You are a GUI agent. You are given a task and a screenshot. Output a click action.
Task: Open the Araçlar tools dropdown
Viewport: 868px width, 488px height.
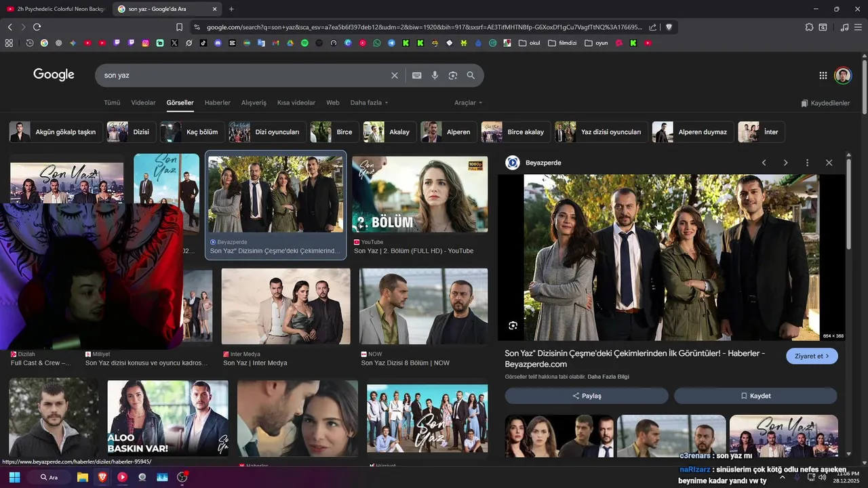(468, 103)
